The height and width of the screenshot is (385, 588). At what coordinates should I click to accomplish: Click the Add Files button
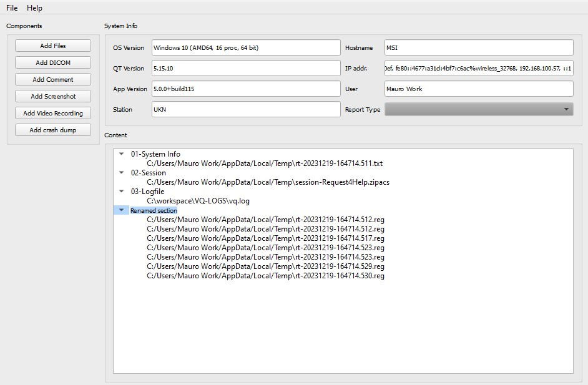[x=53, y=46]
